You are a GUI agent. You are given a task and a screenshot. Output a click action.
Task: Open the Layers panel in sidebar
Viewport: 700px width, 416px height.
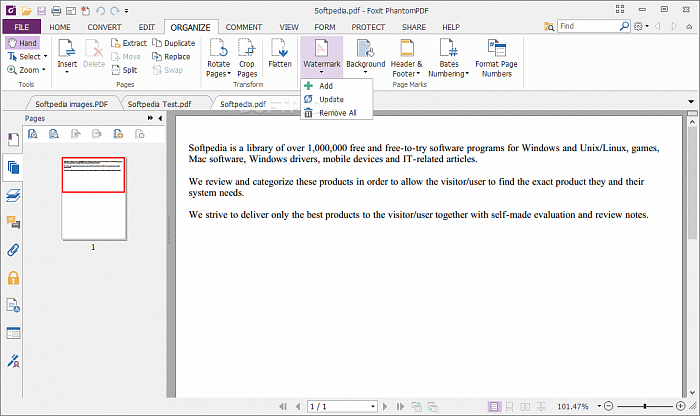(x=14, y=195)
